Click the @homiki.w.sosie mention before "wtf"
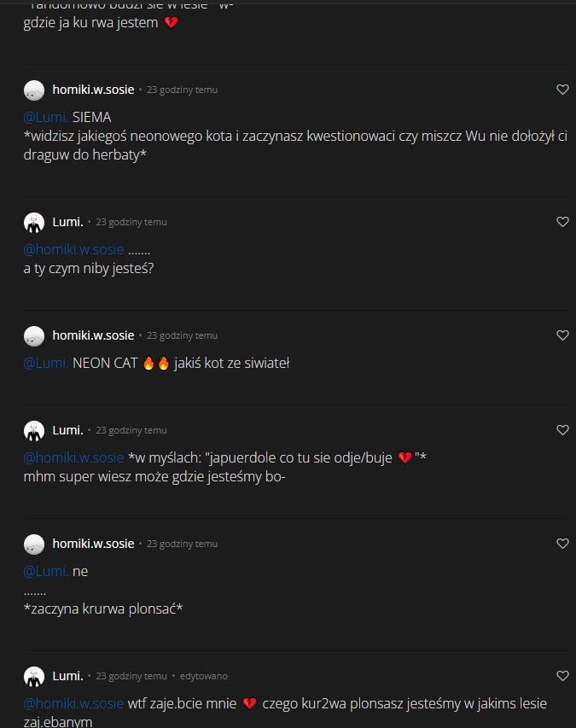The image size is (576, 728). (x=73, y=704)
